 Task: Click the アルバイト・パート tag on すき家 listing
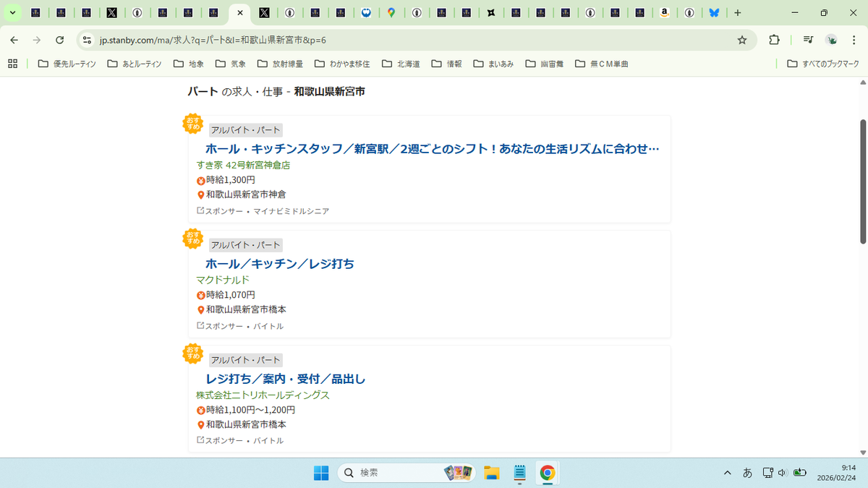coord(246,130)
